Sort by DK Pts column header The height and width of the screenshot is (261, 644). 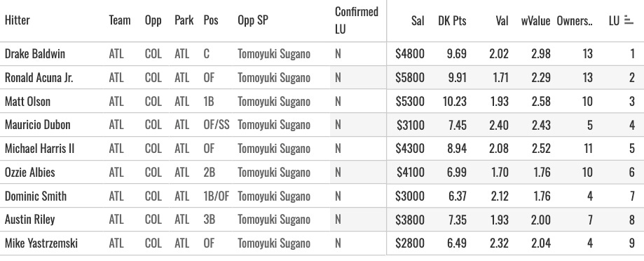click(x=452, y=20)
